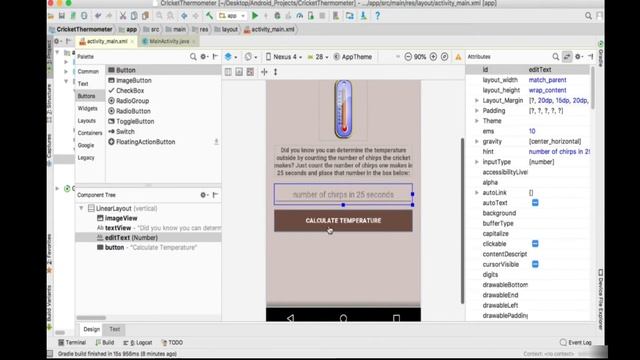Build project with the green hammer icon
Image resolution: width=640 pixels, height=360 pixels.
[x=209, y=16]
